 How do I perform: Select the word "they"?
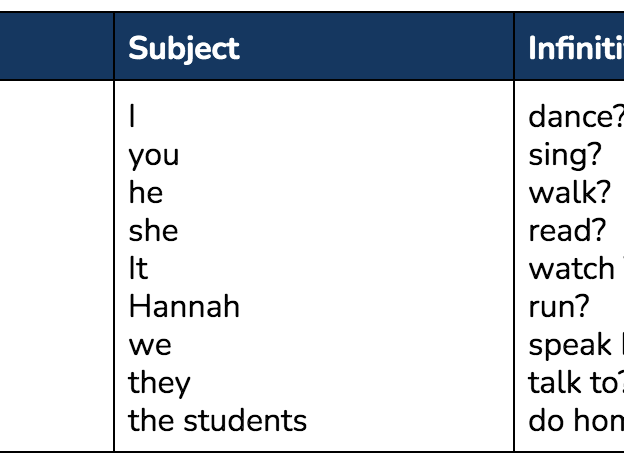tap(159, 383)
